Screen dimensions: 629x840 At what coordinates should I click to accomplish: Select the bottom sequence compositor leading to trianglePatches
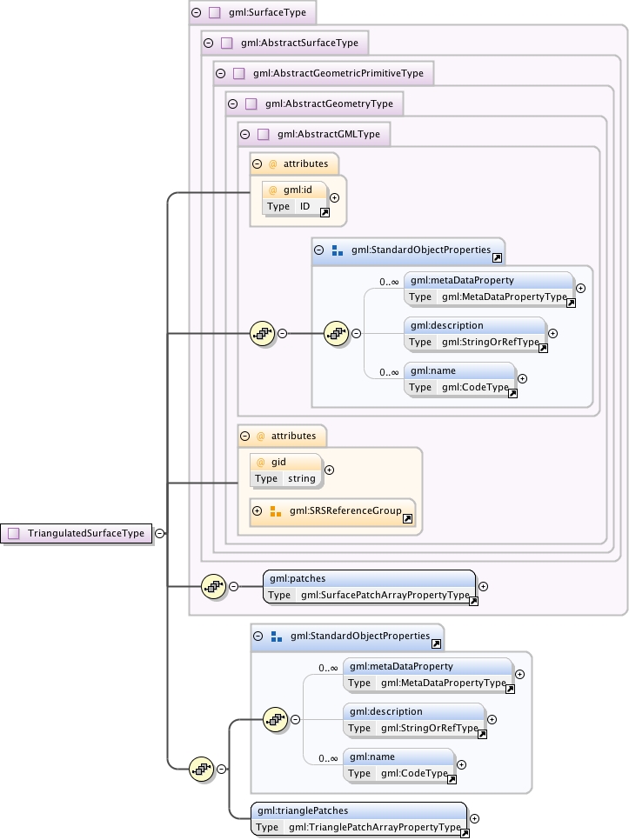(202, 770)
